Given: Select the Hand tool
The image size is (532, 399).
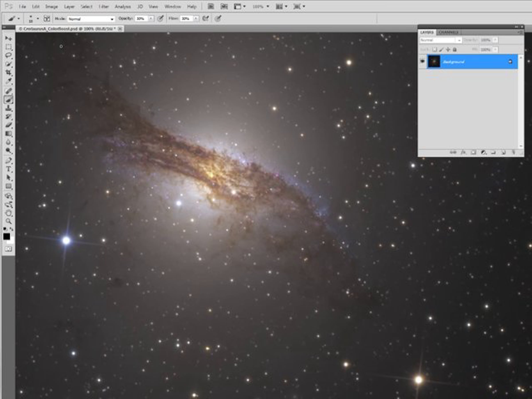Looking at the screenshot, I should point(8,213).
